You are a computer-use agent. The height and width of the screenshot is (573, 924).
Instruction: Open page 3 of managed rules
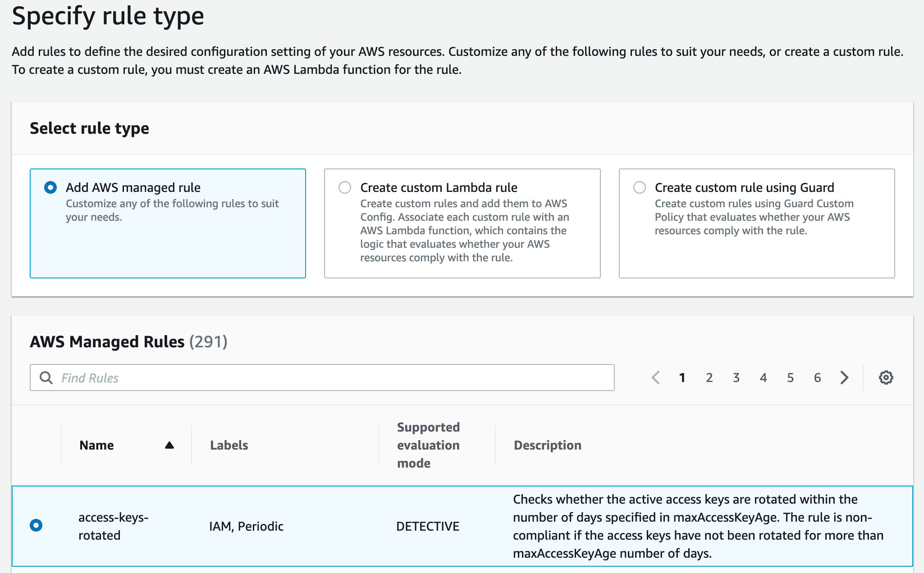point(736,377)
